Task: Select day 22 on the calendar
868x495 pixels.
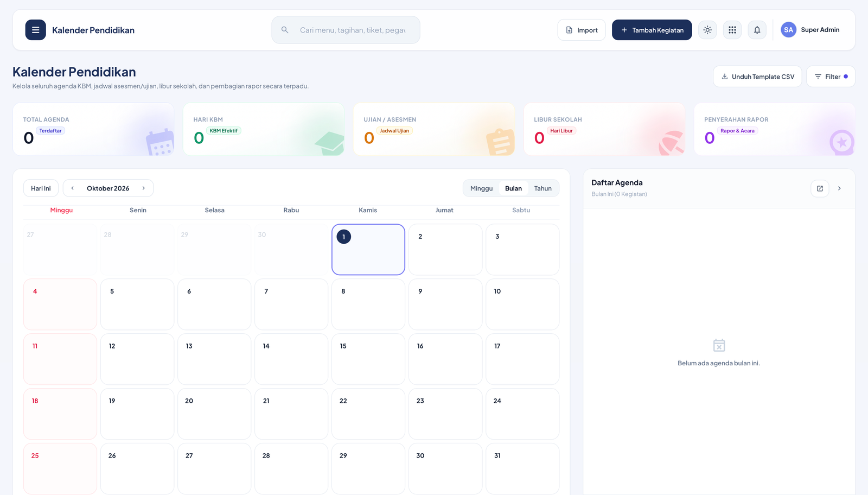Action: point(368,414)
